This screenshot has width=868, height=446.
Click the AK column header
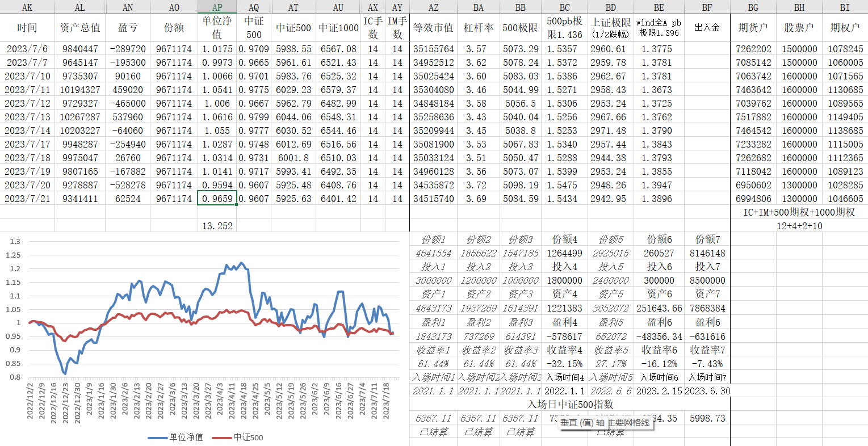coord(27,7)
